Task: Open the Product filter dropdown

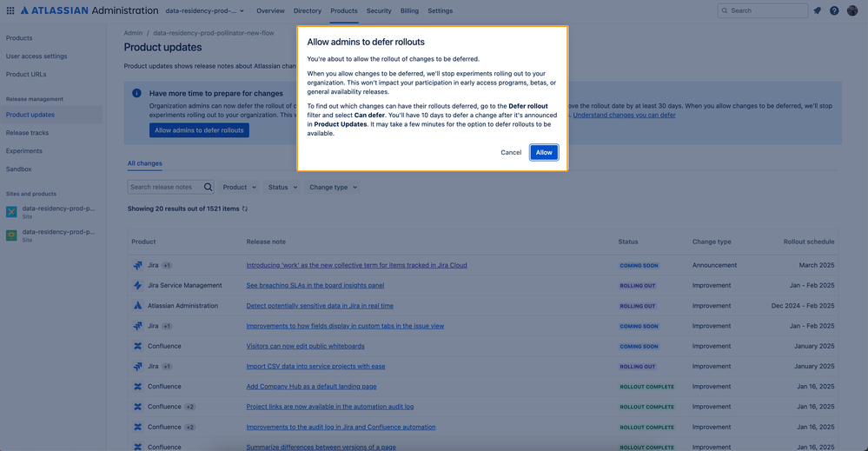Action: click(x=239, y=187)
